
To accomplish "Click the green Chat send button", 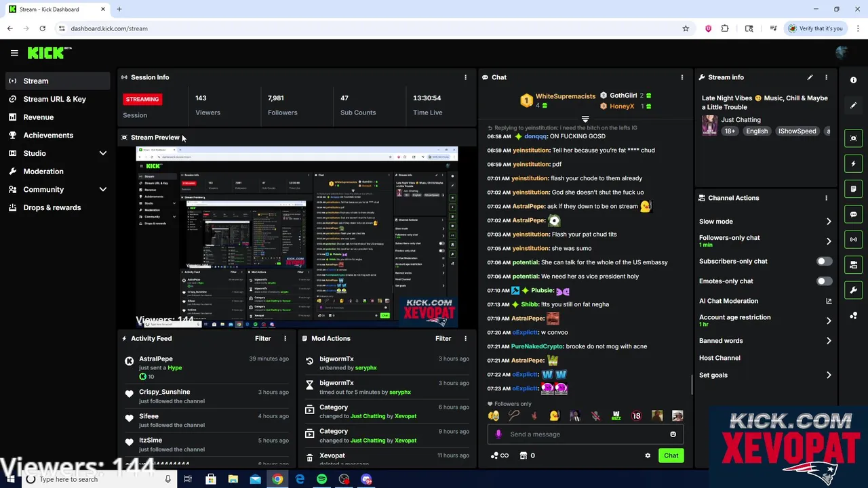I will 671,455.
